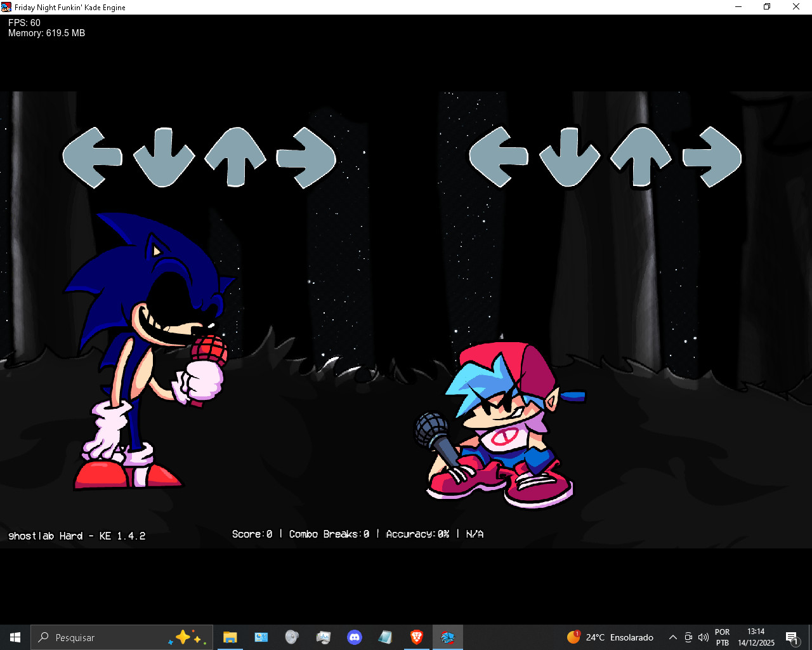Open the weather widget showing 24°C Ensolarado

tap(610, 637)
